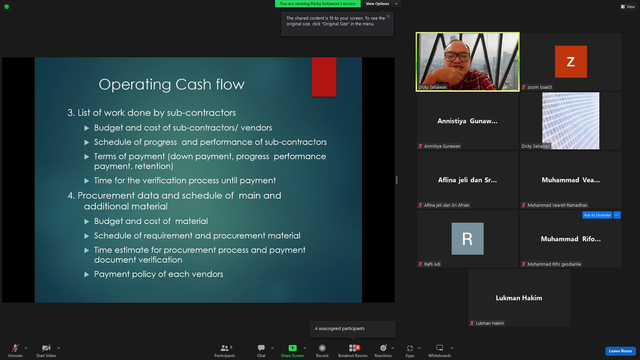Open the View layout button
The width and height of the screenshot is (640, 360).
click(x=628, y=7)
